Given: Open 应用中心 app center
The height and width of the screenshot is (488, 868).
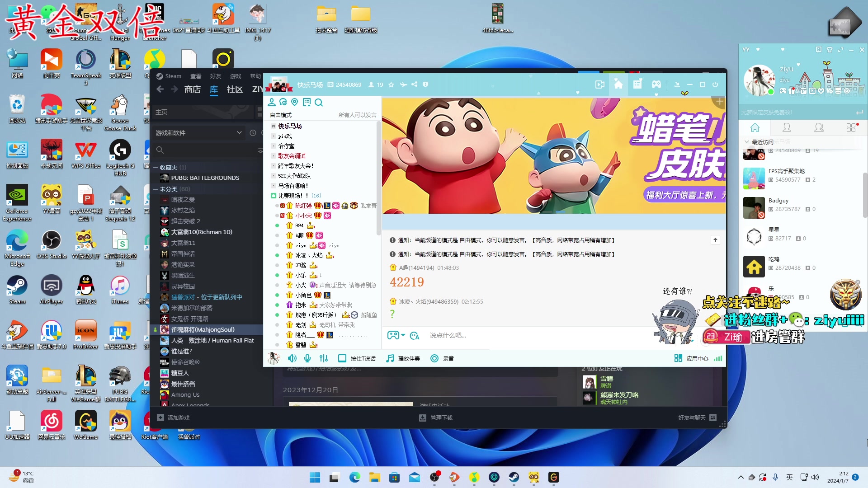Looking at the screenshot, I should (x=691, y=358).
